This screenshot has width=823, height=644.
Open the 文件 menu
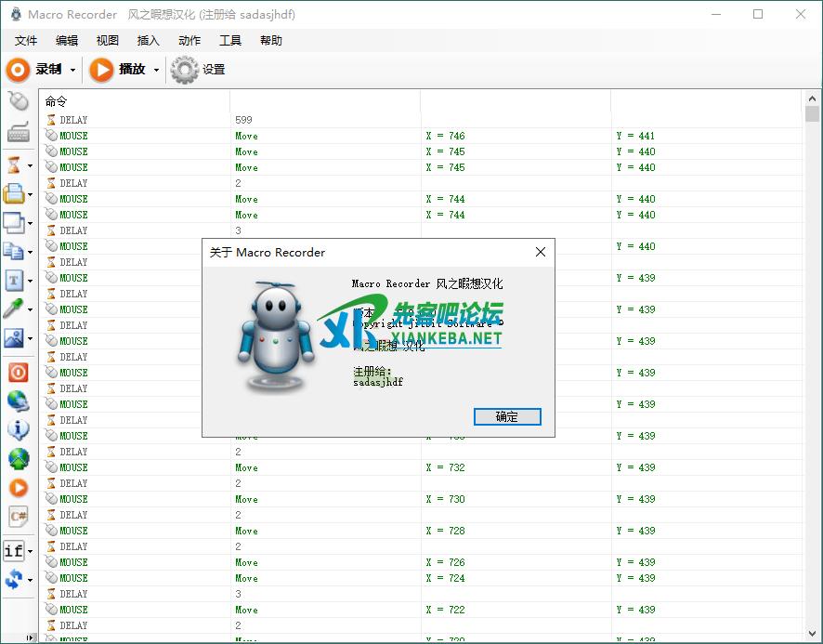click(x=26, y=40)
